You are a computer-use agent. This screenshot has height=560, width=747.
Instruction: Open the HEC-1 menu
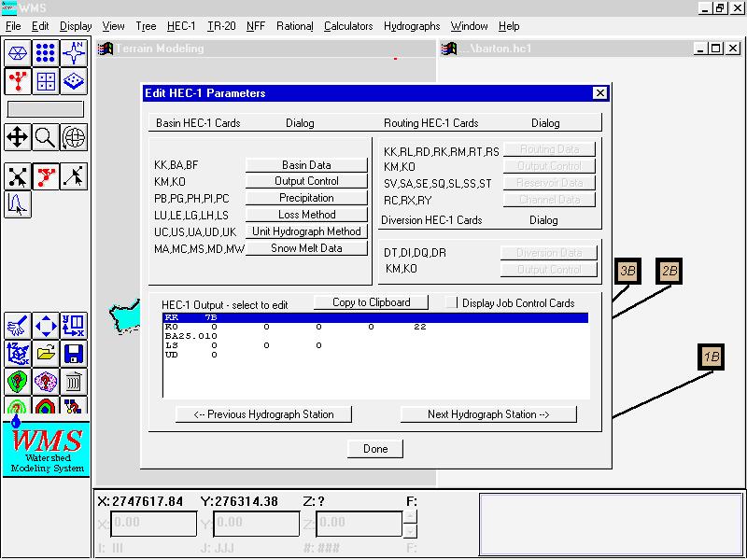pos(181,26)
